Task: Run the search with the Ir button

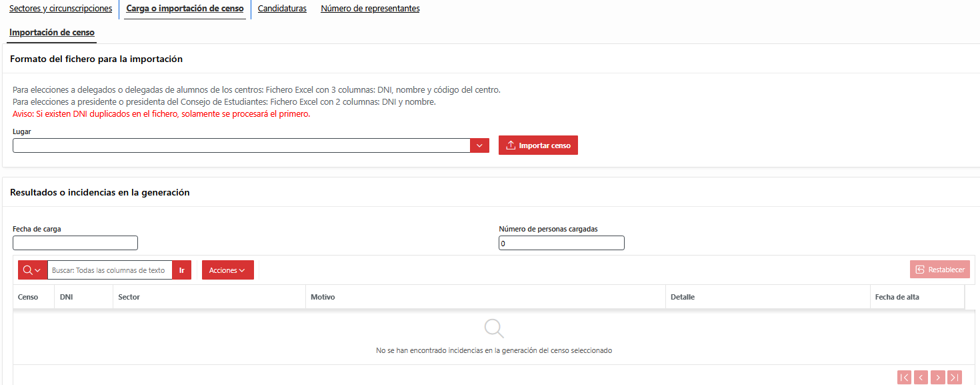Action: (182, 270)
